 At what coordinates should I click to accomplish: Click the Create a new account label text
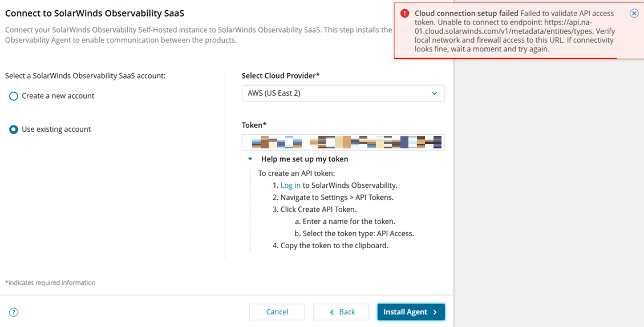pyautogui.click(x=58, y=96)
